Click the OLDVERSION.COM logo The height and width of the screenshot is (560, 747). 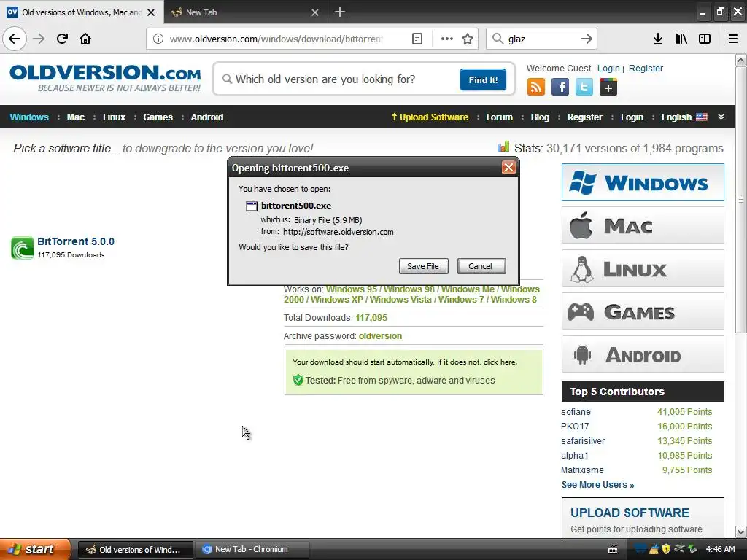(x=105, y=78)
